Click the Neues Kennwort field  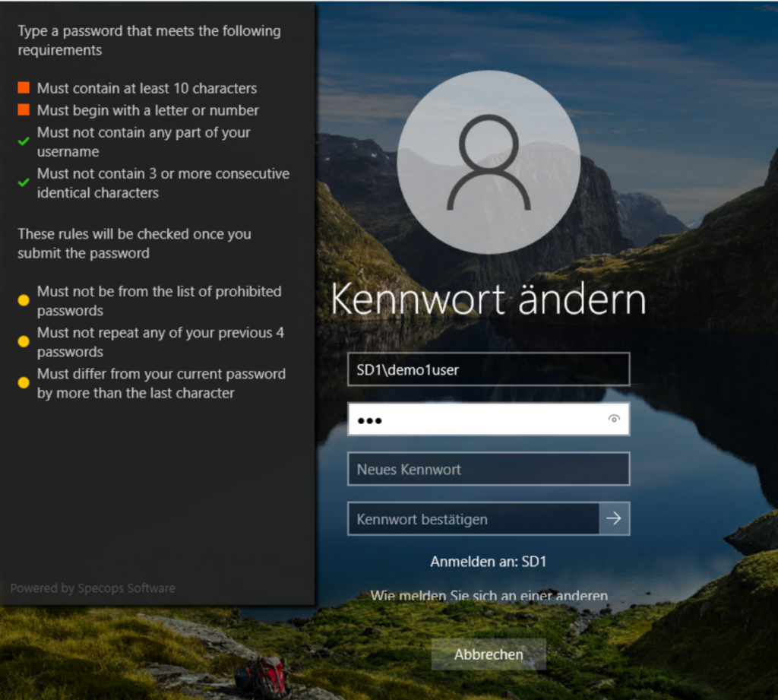(489, 469)
